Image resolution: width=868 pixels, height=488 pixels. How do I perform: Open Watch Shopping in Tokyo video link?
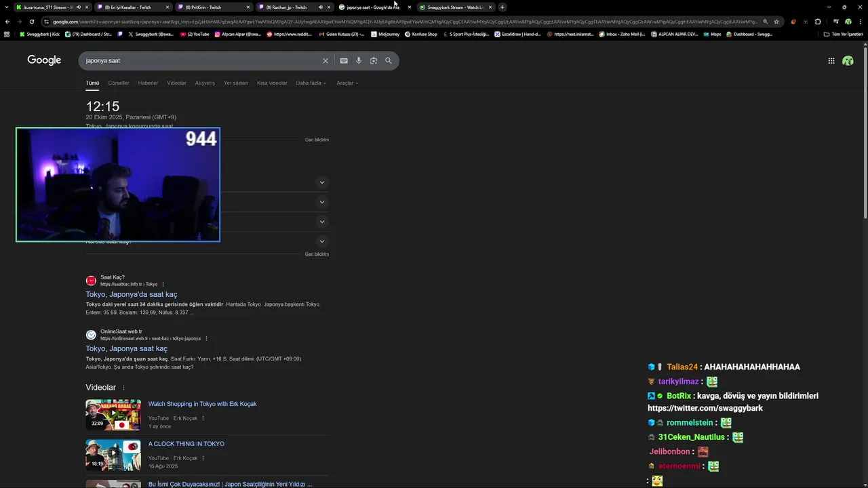pos(202,404)
